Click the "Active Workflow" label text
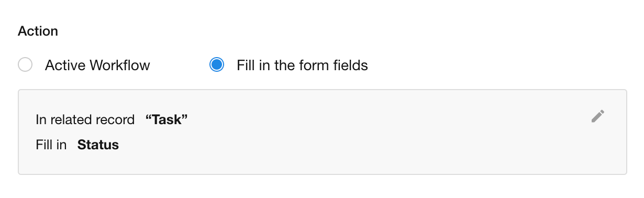Image resolution: width=644 pixels, height=198 pixels. 97,65
